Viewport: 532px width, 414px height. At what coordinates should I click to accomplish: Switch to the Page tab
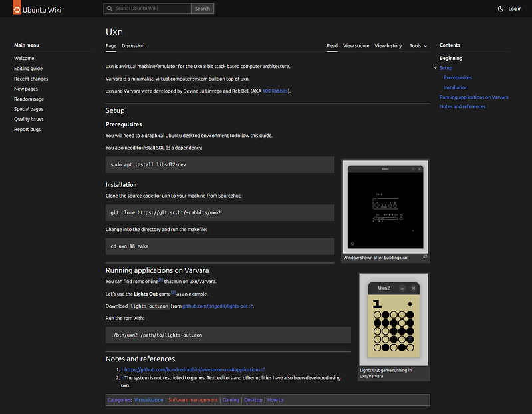pos(111,46)
